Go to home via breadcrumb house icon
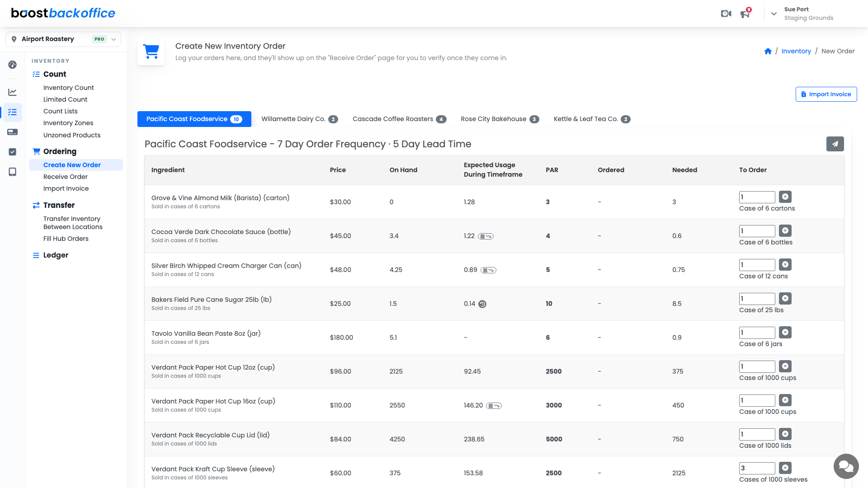The height and width of the screenshot is (488, 868). pos(768,51)
